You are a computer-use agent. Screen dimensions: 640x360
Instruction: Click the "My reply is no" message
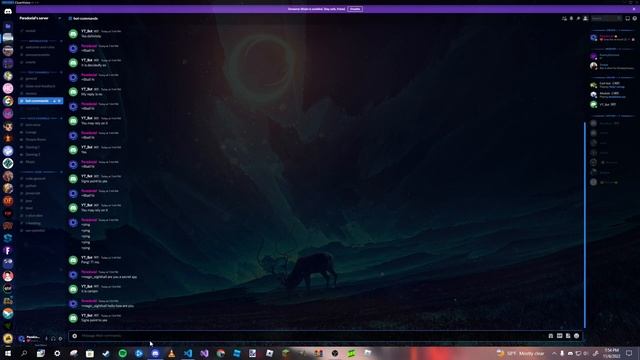[x=91, y=94]
